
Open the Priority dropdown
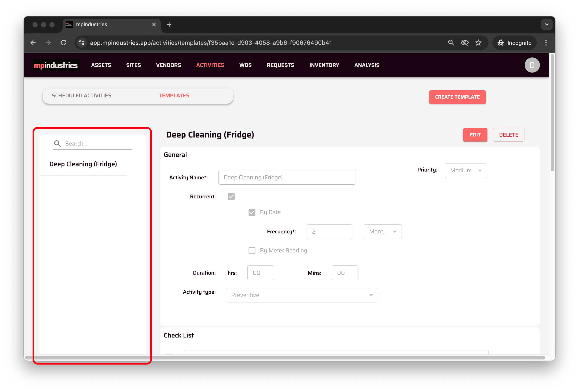pyautogui.click(x=465, y=170)
